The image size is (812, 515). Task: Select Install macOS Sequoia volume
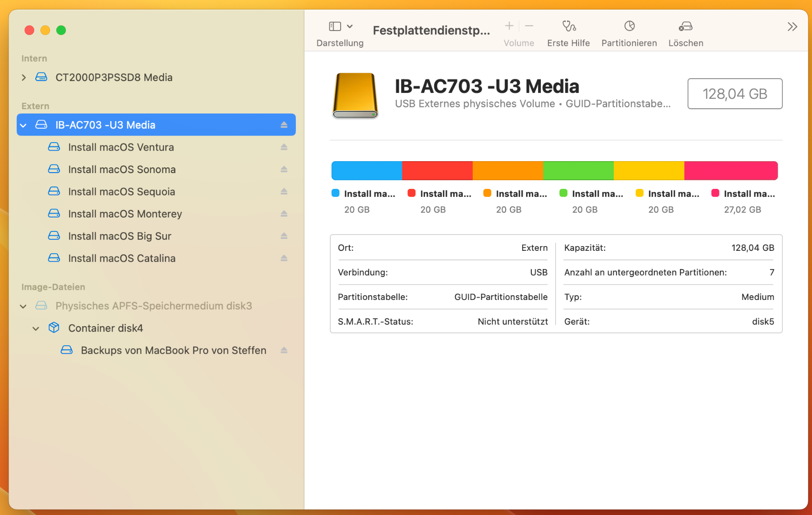point(156,192)
